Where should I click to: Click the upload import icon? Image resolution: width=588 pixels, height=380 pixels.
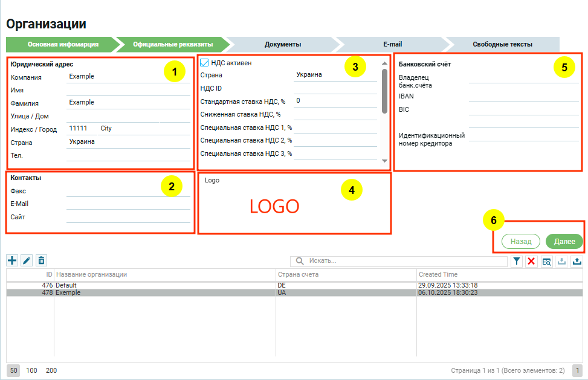point(576,261)
